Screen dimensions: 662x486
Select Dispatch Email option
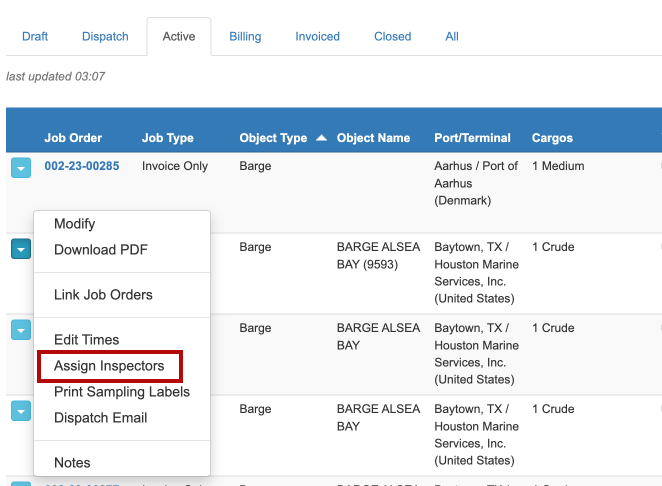click(x=100, y=418)
